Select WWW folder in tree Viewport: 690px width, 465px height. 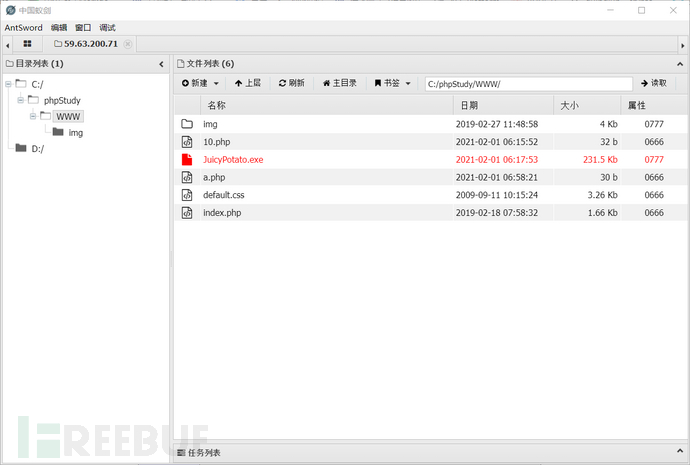[68, 117]
